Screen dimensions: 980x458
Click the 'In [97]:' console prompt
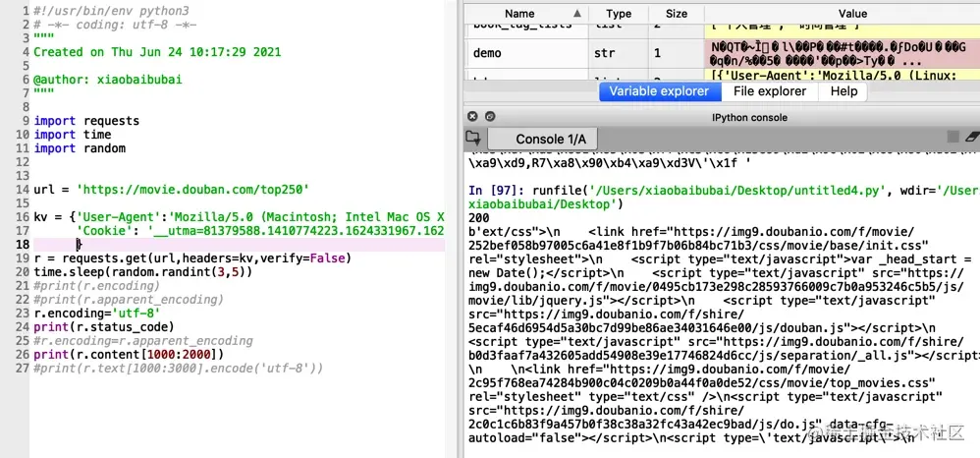point(498,191)
